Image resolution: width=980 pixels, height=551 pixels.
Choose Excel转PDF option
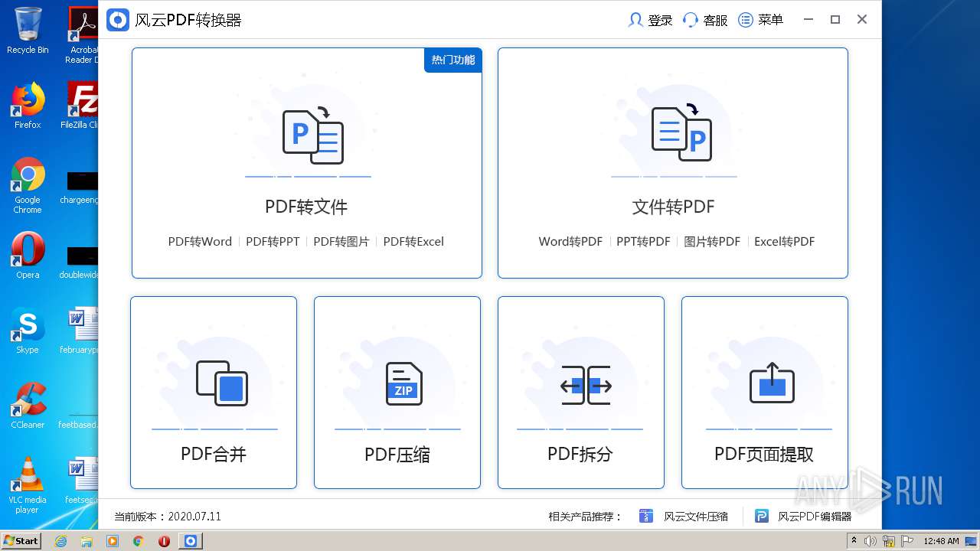pyautogui.click(x=784, y=241)
